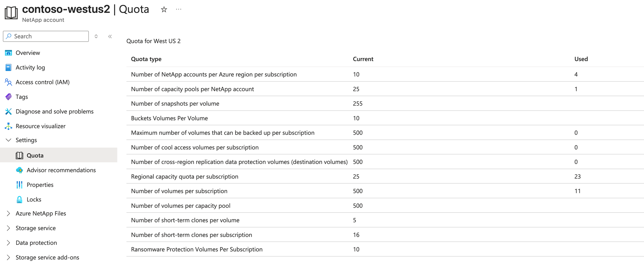The image size is (644, 267).
Task: Click the favorite star icon
Action: click(x=164, y=10)
